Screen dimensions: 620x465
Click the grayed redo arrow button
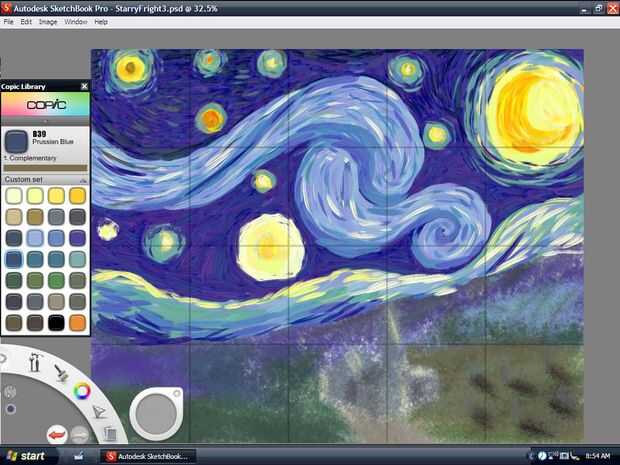click(79, 435)
